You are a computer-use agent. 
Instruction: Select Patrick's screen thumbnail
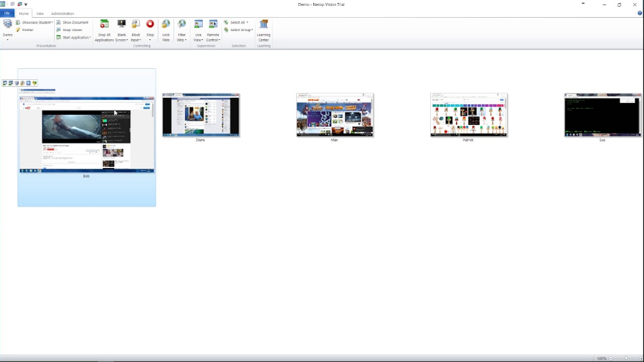[469, 115]
